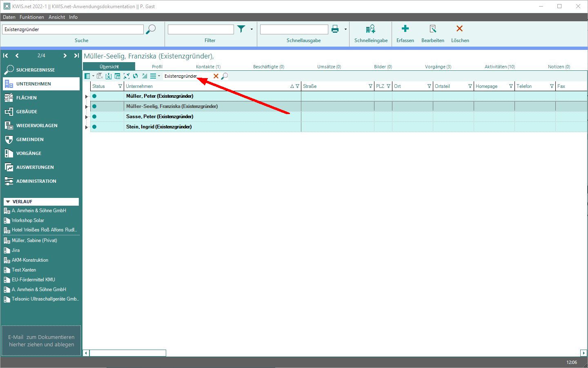Click the printer Schnellausgabe icon
Screen dimensions: 588x368
click(x=335, y=29)
